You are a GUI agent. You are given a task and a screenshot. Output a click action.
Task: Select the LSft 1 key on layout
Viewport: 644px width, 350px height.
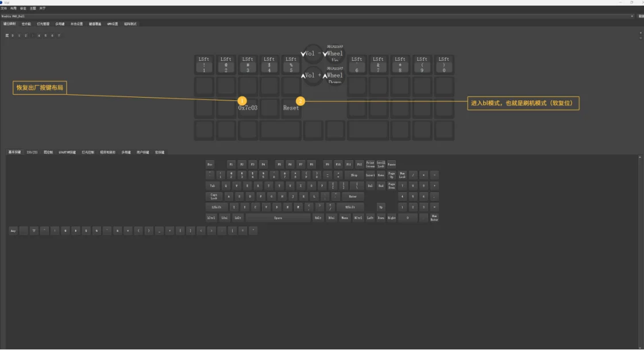[204, 65]
